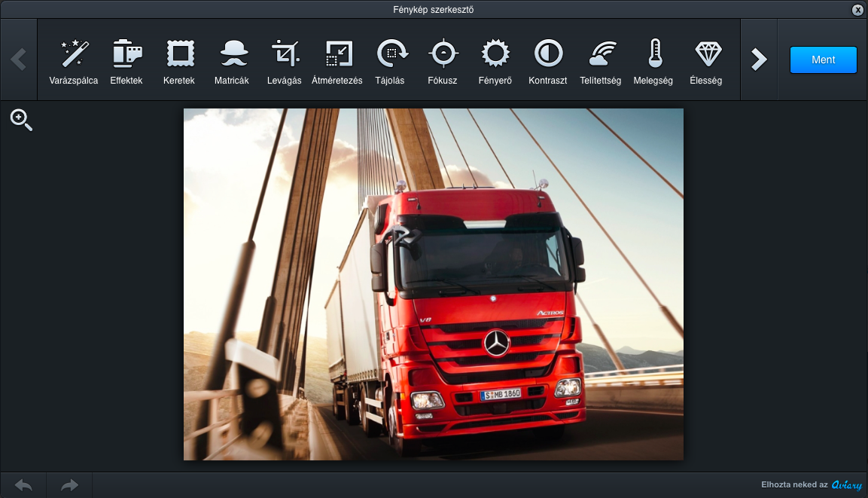Screen dimensions: 868x498
Task: Close the Fénykép szerkesztő editor window
Action: click(857, 9)
